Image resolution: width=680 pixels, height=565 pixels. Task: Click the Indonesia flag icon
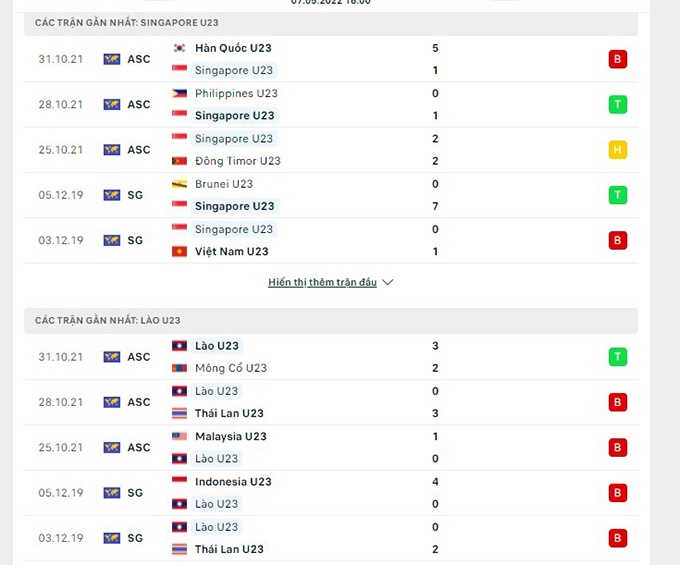(180, 482)
